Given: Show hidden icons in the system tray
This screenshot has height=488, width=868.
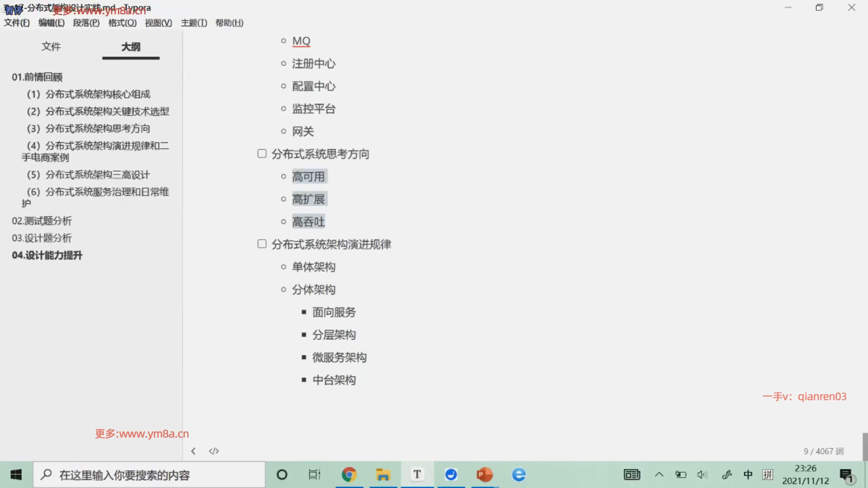Looking at the screenshot, I should tap(659, 474).
